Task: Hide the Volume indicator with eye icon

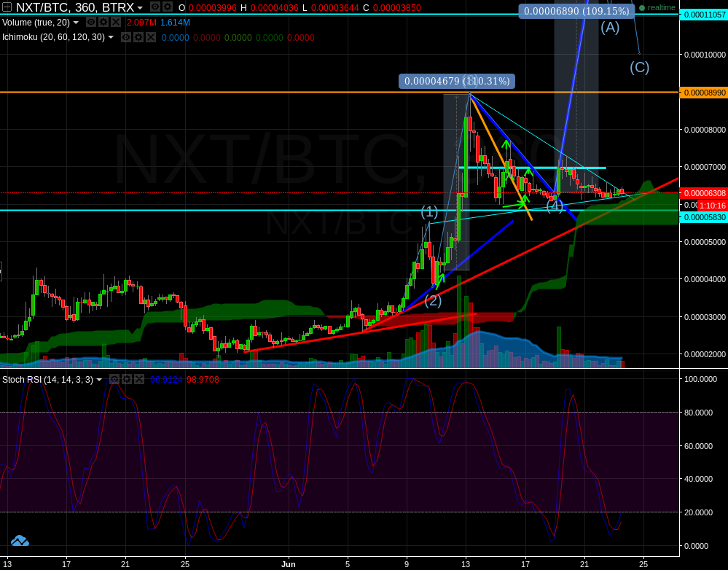Action: click(92, 23)
